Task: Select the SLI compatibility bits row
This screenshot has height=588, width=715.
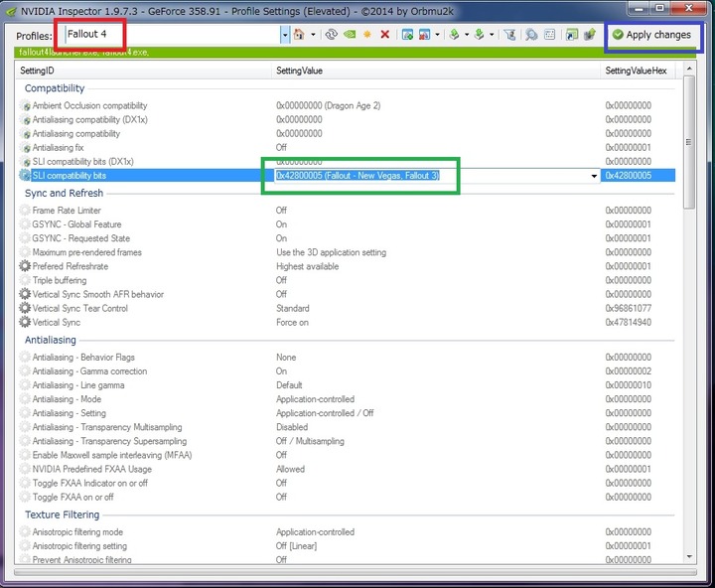Action: coord(347,176)
